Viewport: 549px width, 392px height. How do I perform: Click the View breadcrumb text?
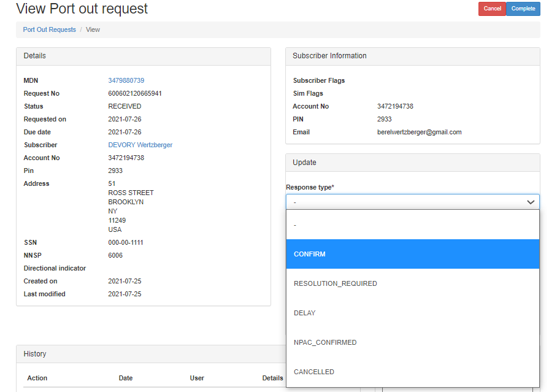coord(93,30)
